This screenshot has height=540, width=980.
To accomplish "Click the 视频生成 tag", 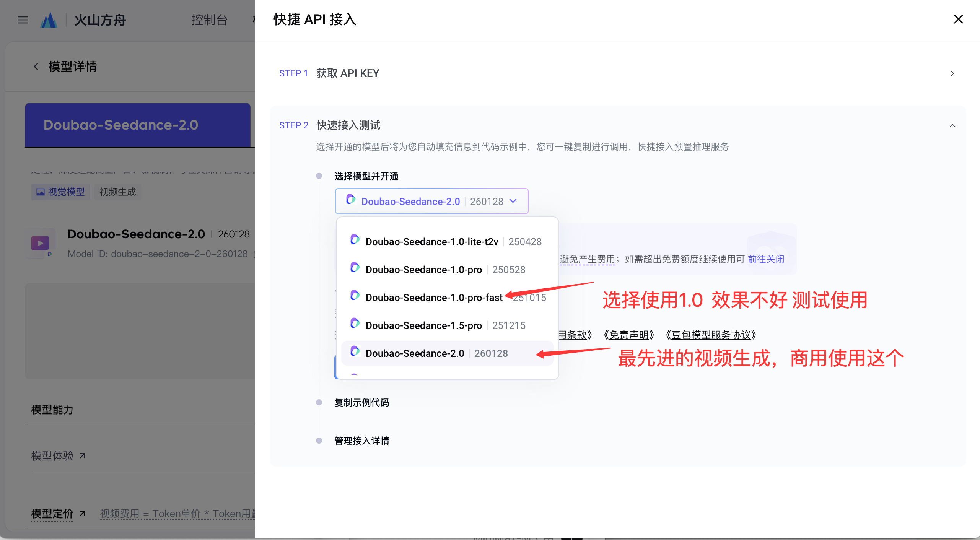I will 118,192.
